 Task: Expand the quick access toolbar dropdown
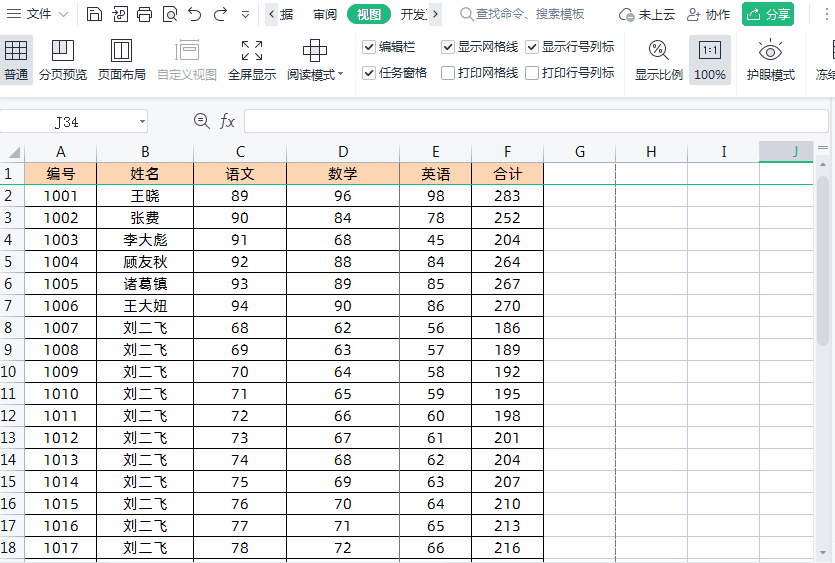click(x=245, y=15)
